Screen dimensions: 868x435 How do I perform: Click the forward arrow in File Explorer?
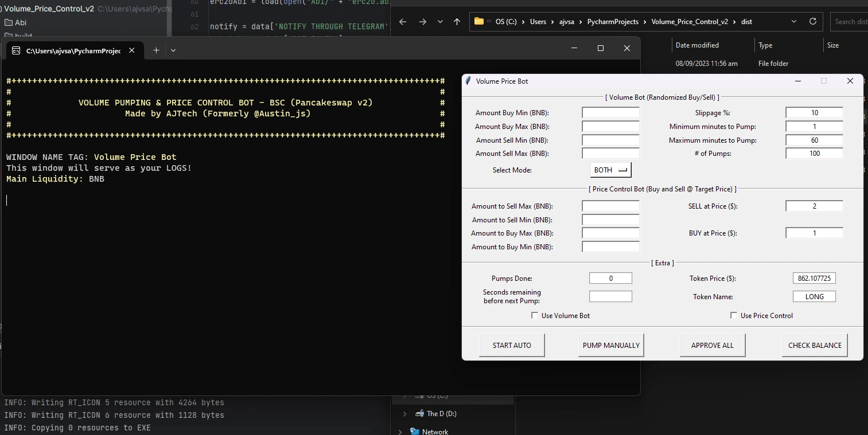(423, 21)
